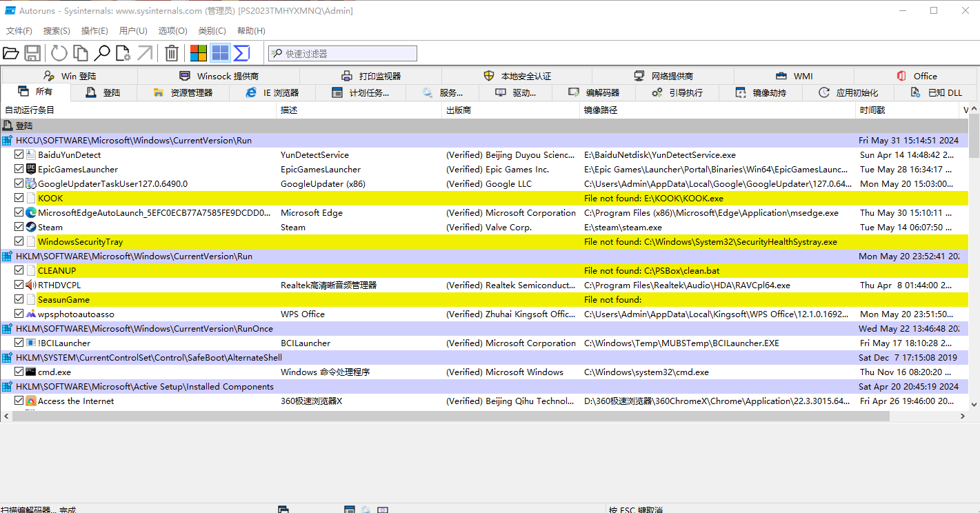The height and width of the screenshot is (513, 980).
Task: Click the Delete trash can toolbar icon
Action: (172, 53)
